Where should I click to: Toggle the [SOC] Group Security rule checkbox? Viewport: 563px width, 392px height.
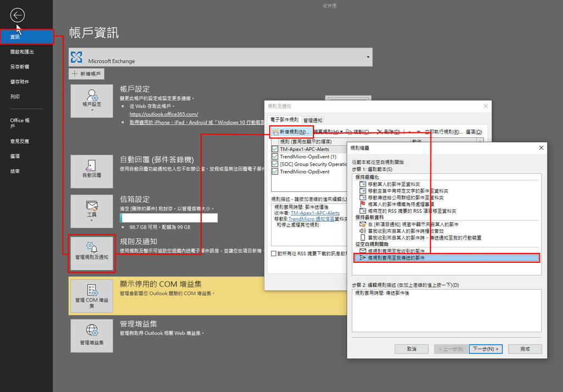(x=275, y=164)
